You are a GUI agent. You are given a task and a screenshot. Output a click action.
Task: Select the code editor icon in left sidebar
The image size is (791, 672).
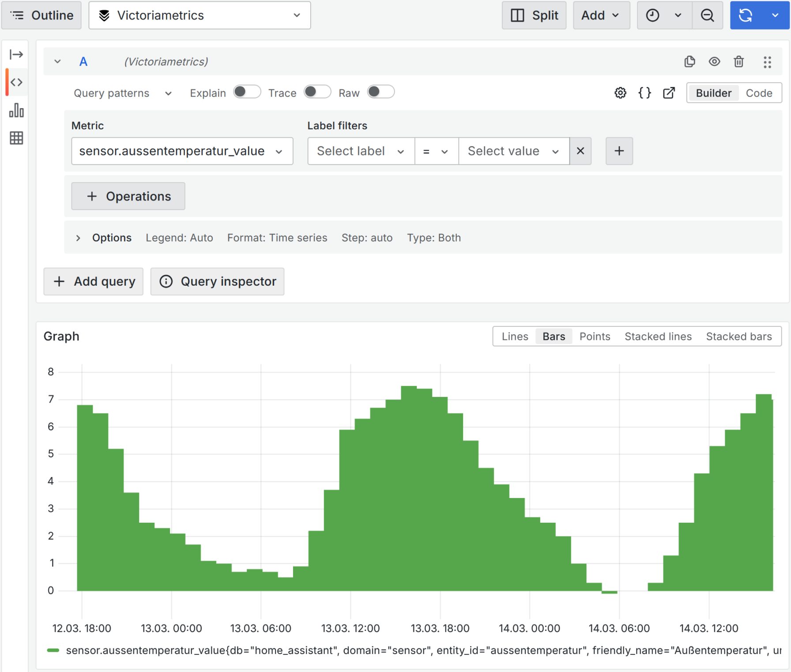(16, 82)
